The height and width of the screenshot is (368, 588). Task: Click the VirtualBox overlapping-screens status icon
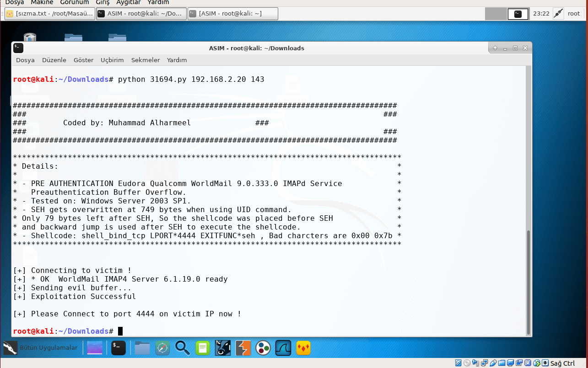519,363
